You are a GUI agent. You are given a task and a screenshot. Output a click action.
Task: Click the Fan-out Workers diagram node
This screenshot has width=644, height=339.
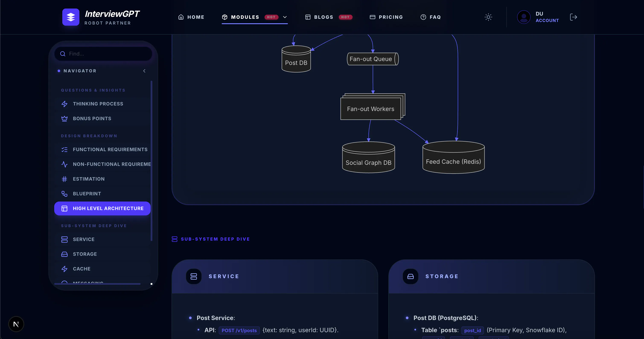373,107
